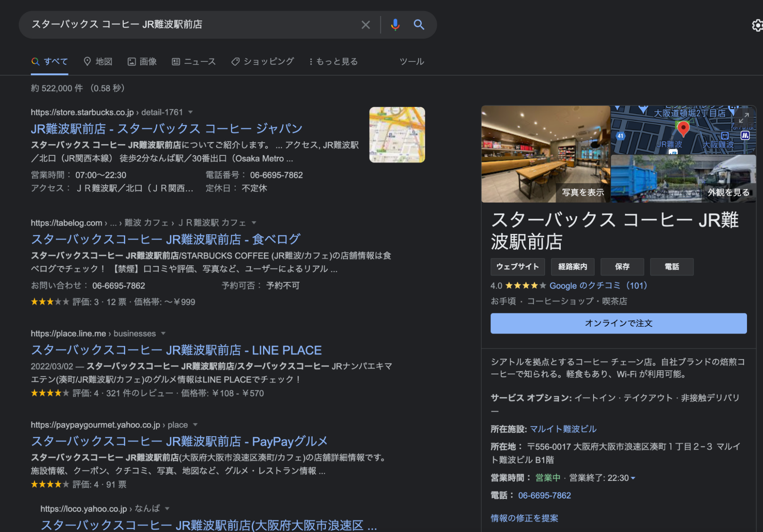Open dropdown arrow next to paypaygourmet.yahoo.co.jp URL

click(195, 425)
